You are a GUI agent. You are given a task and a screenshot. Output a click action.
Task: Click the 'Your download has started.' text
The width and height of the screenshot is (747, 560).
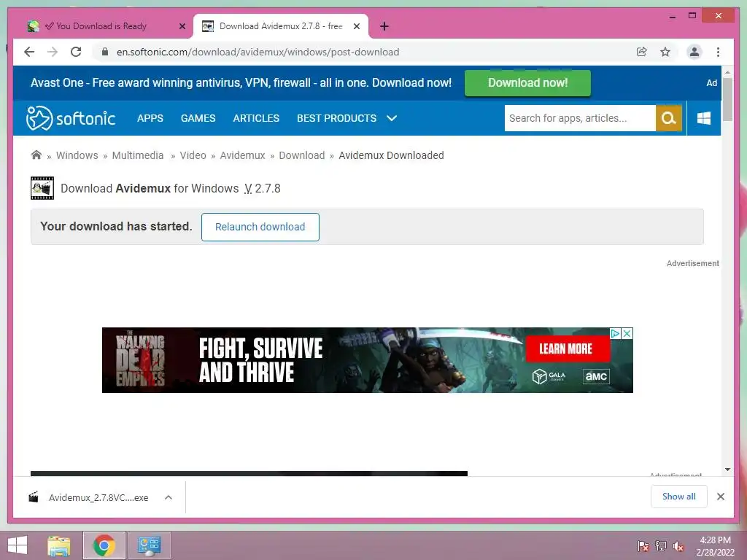pyautogui.click(x=116, y=226)
